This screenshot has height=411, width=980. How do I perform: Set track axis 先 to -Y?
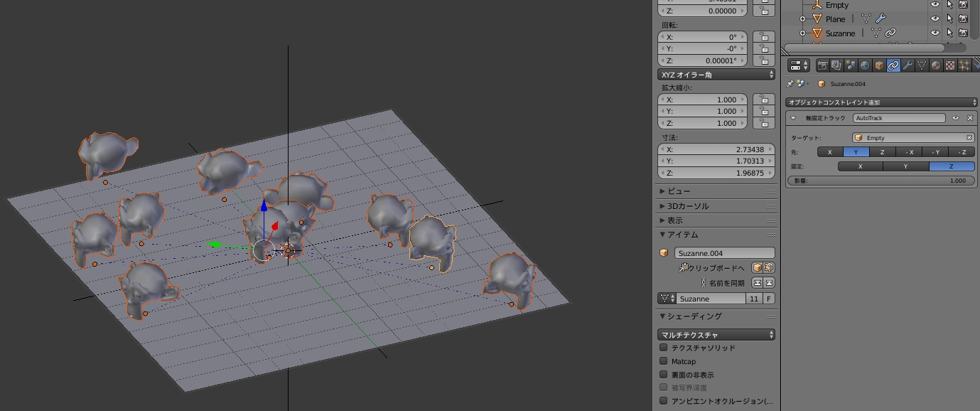pyautogui.click(x=935, y=152)
